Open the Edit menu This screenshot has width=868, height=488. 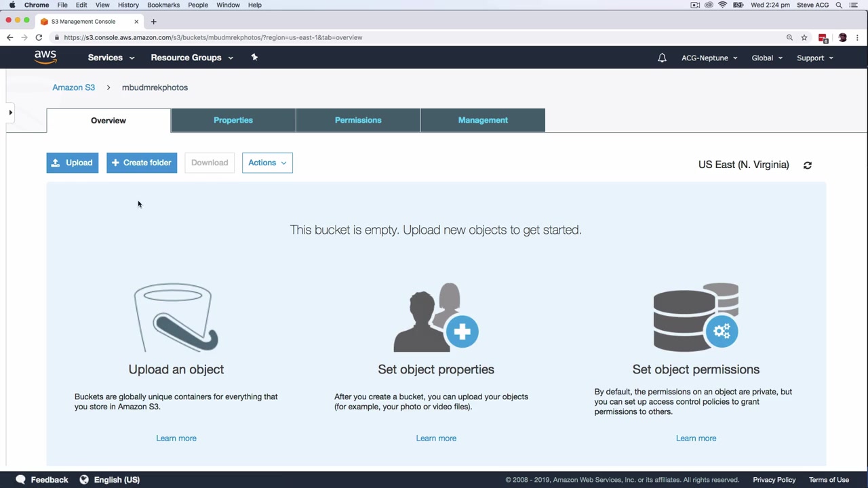[x=81, y=5]
